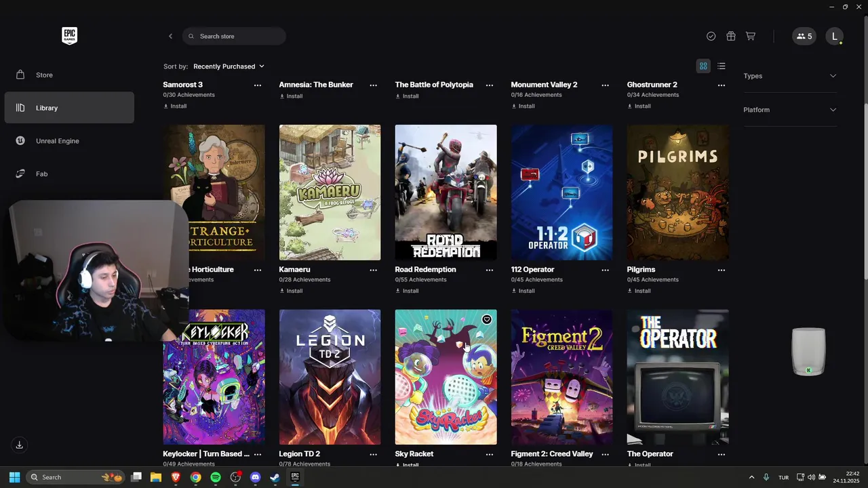Open options for The Battle of Polytopia
This screenshot has height=488, width=868.
click(490, 85)
